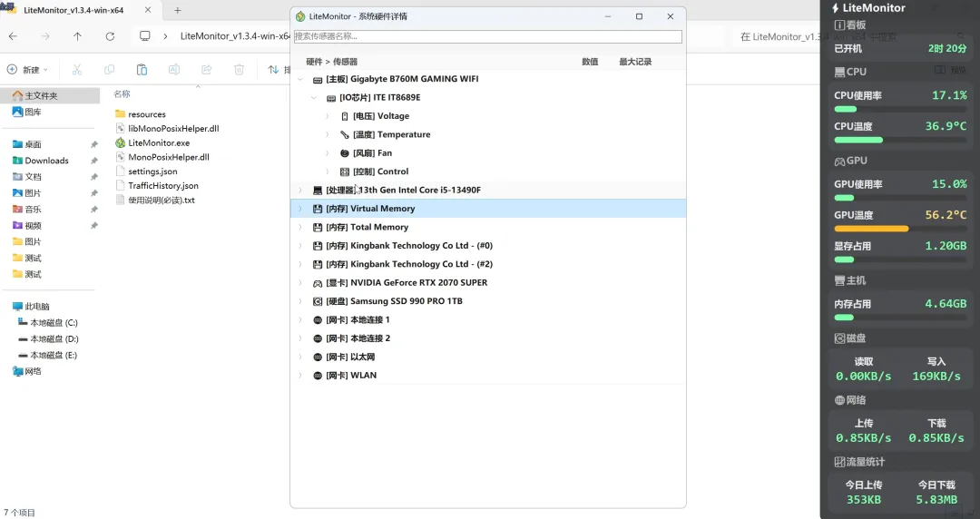This screenshot has width=980, height=519.
Task: Click the network icon beside WLAN
Action: click(x=318, y=376)
